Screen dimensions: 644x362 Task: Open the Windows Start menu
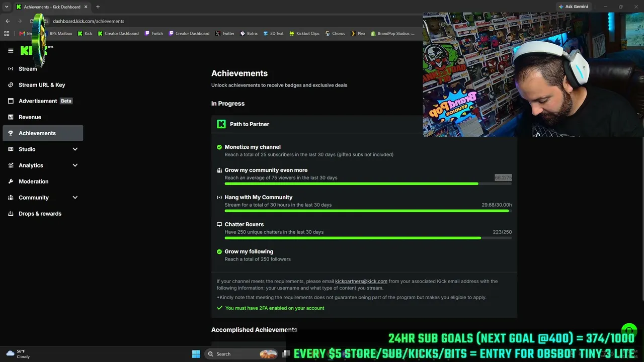(196, 354)
